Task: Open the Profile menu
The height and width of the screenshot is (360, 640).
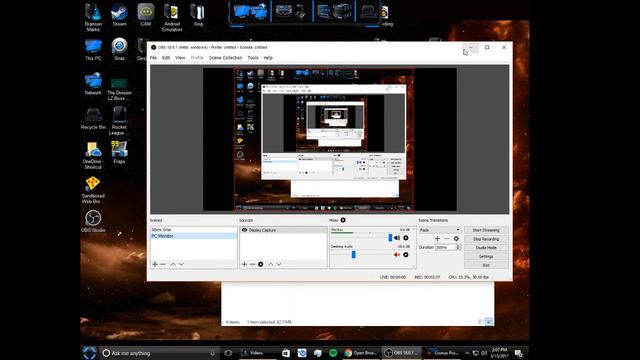Action: (197, 58)
